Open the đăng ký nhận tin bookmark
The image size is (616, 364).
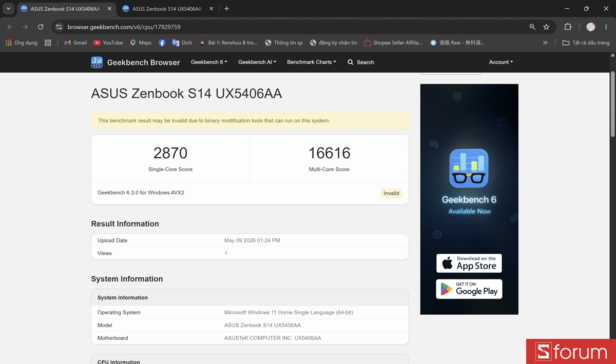334,43
